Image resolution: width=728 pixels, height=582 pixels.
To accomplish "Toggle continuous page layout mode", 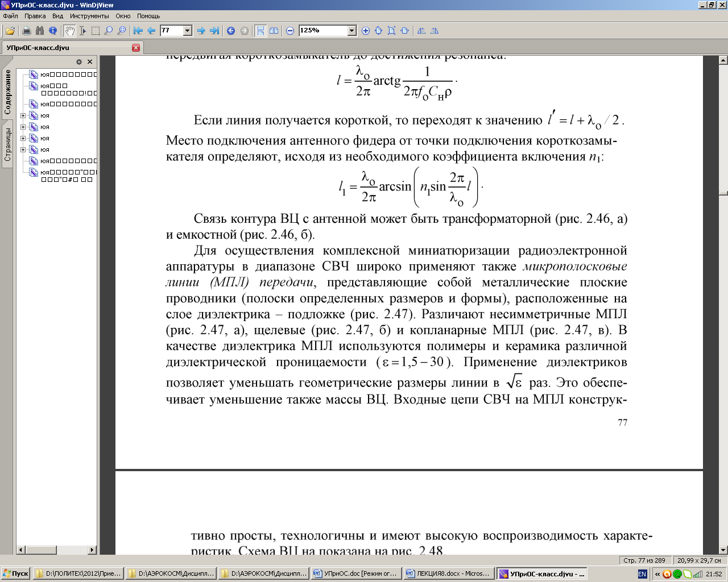I will [x=260, y=31].
